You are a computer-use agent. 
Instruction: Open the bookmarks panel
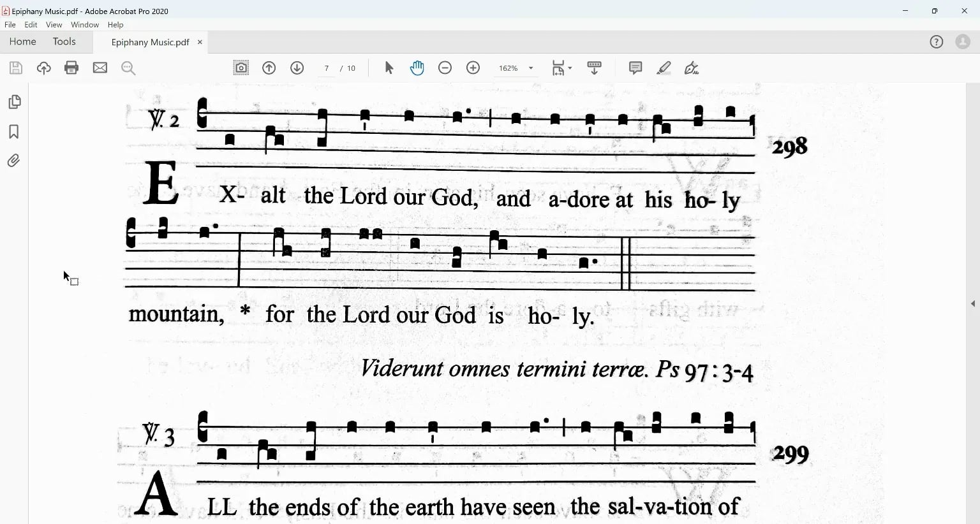[14, 132]
